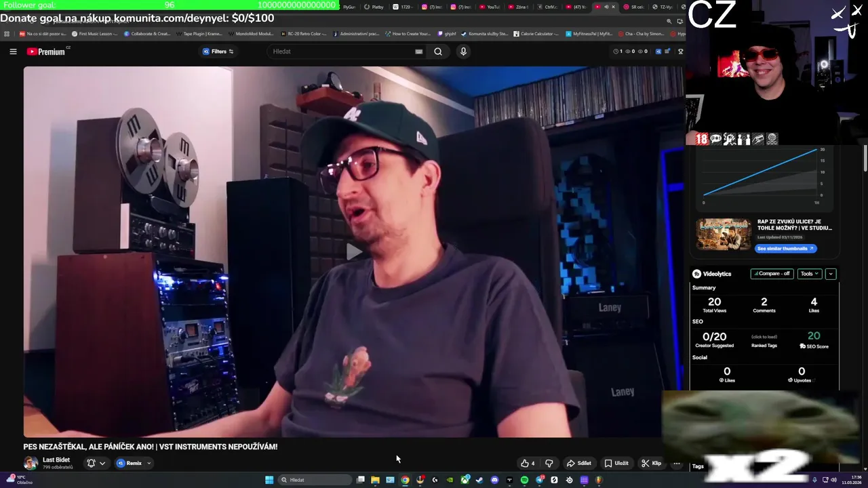The height and width of the screenshot is (488, 868).
Task: Switch to the SR browser tab
Action: (x=634, y=7)
